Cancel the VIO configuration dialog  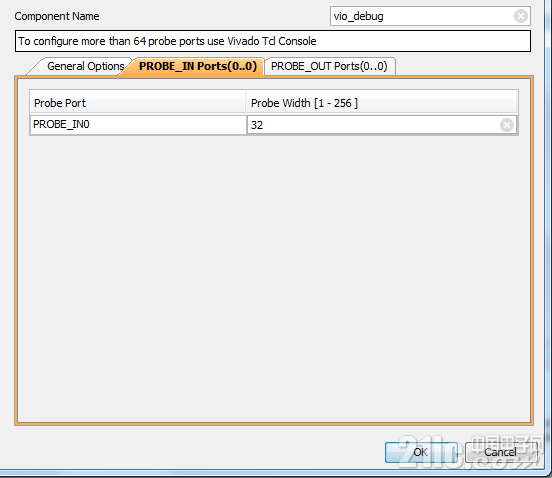(501, 452)
